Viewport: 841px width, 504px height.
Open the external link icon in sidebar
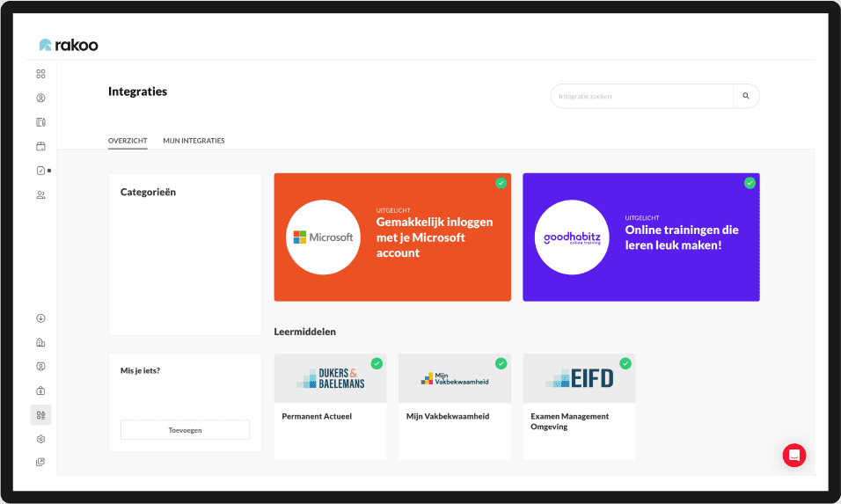point(40,462)
